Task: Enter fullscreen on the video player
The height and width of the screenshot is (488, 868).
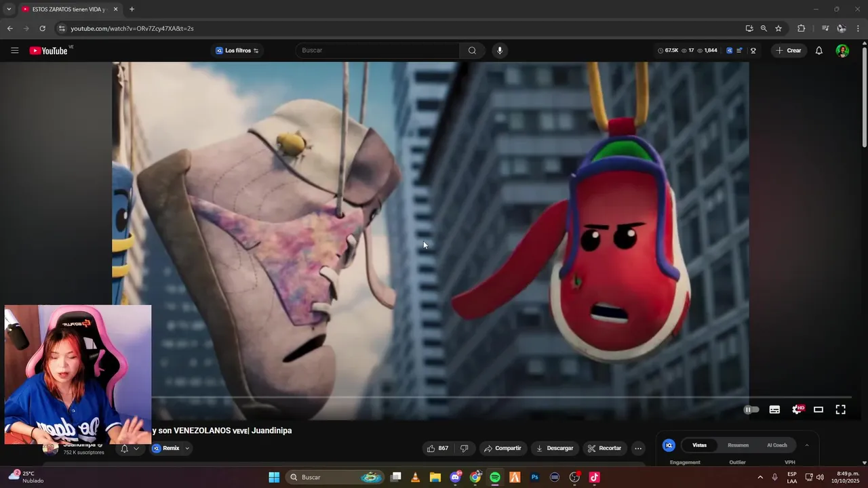Action: (x=840, y=409)
